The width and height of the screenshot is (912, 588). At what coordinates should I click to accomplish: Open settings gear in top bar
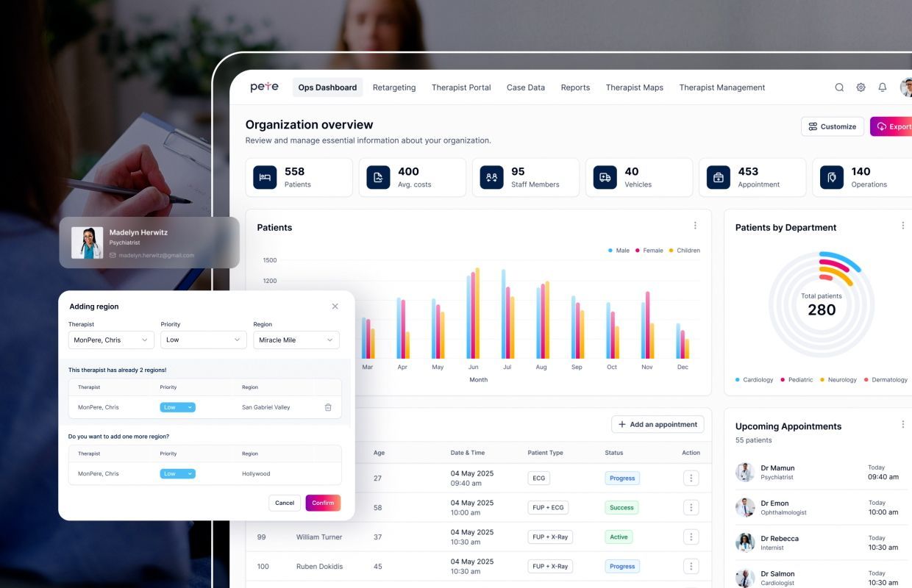click(x=861, y=87)
